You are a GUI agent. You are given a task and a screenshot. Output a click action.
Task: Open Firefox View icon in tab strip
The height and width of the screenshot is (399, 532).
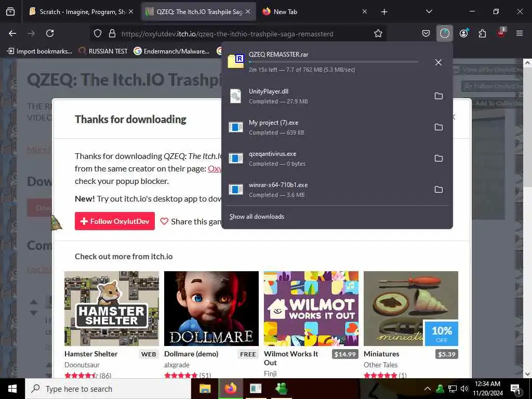point(10,11)
